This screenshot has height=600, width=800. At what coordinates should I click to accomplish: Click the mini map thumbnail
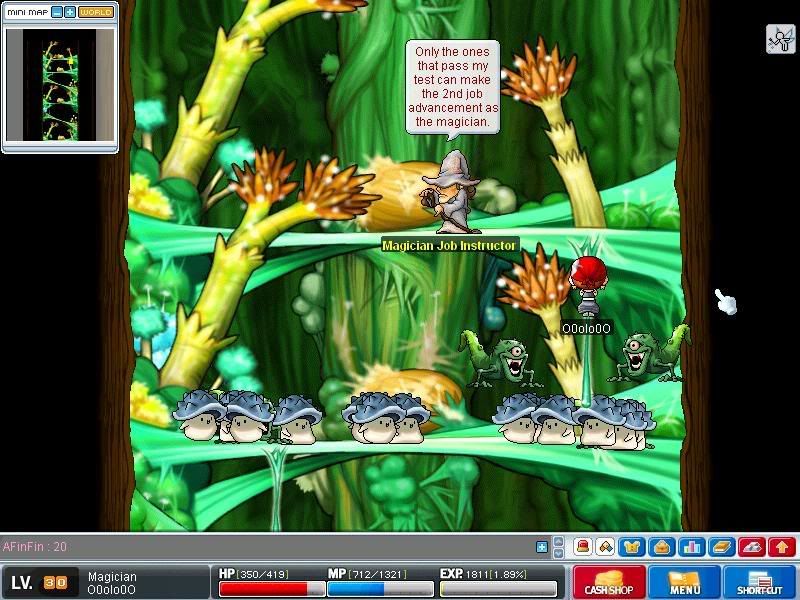(x=60, y=85)
